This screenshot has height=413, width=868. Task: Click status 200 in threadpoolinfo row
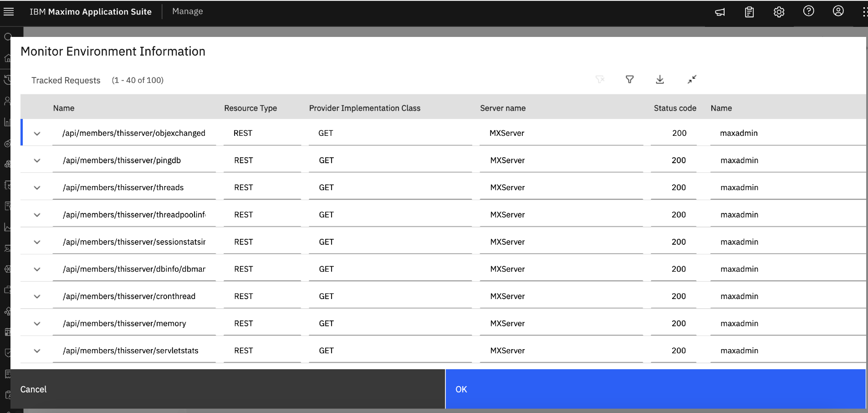(x=679, y=215)
